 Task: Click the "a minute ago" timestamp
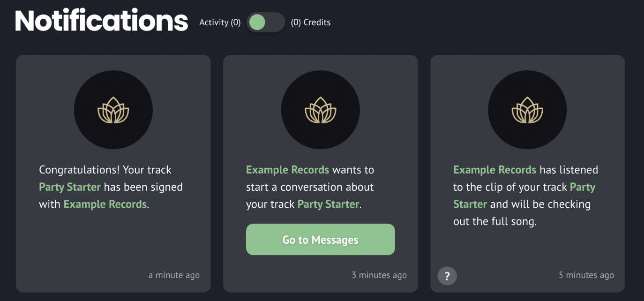[x=174, y=275]
